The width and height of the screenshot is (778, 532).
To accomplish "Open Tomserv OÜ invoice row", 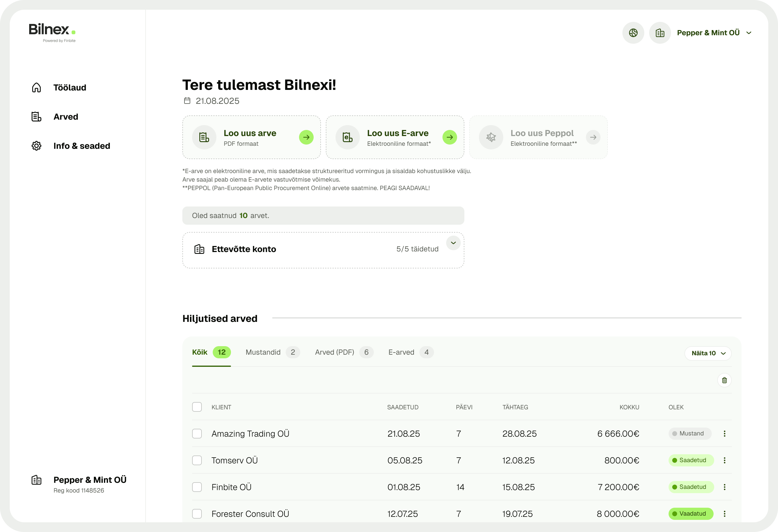I will click(x=462, y=460).
